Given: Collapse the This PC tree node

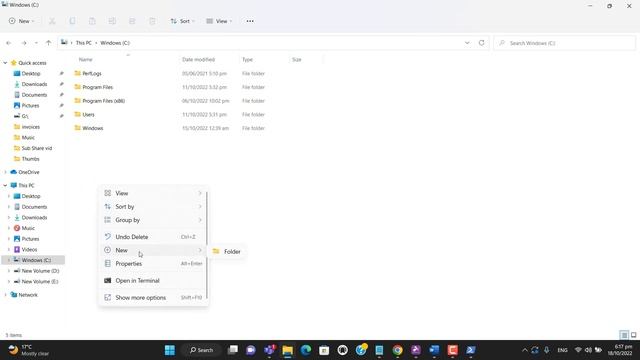Looking at the screenshot, I should 5,185.
